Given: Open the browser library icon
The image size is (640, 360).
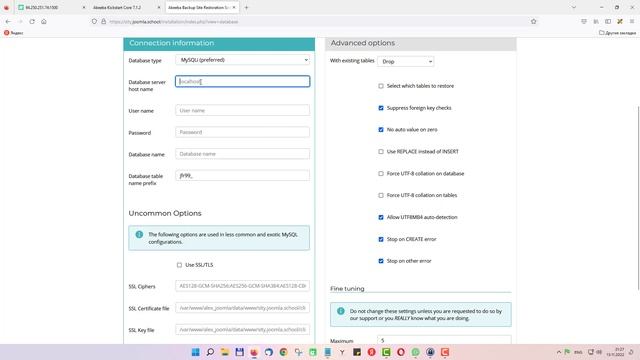Looking at the screenshot, I should [x=596, y=22].
